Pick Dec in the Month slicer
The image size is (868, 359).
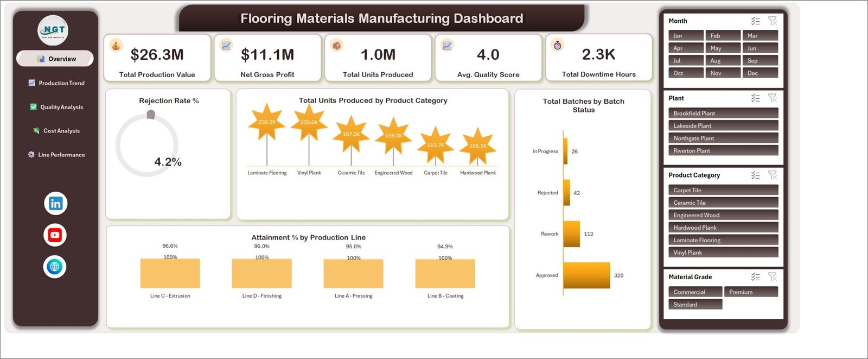pyautogui.click(x=761, y=73)
